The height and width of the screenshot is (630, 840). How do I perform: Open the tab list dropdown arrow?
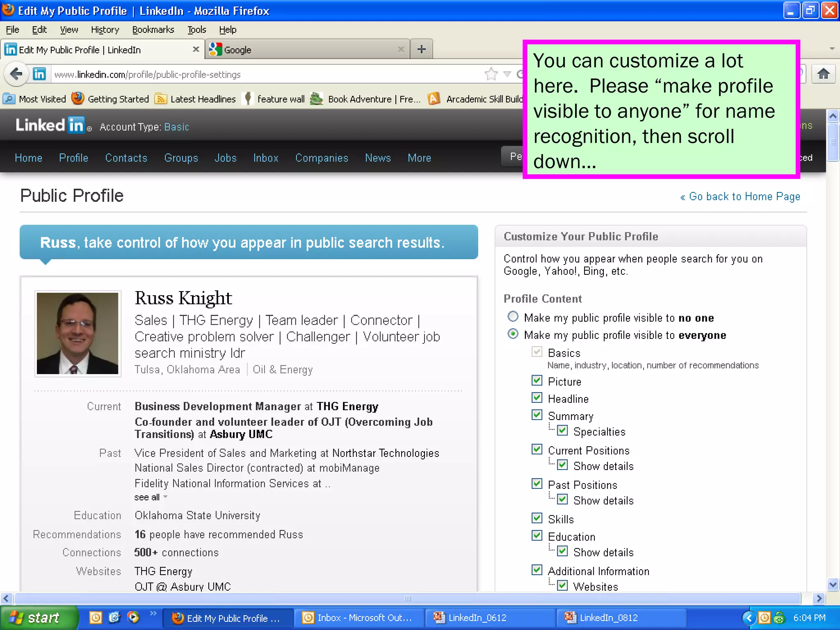coord(832,49)
